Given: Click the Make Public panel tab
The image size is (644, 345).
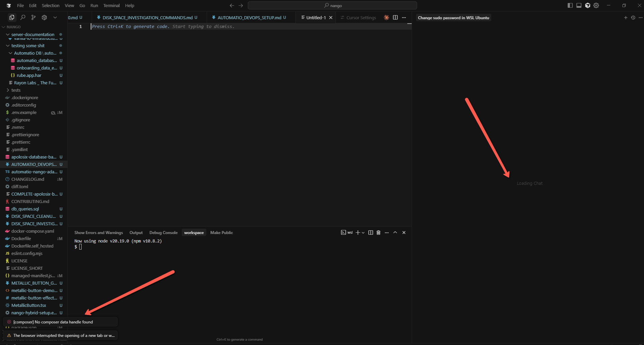Looking at the screenshot, I should [x=222, y=233].
